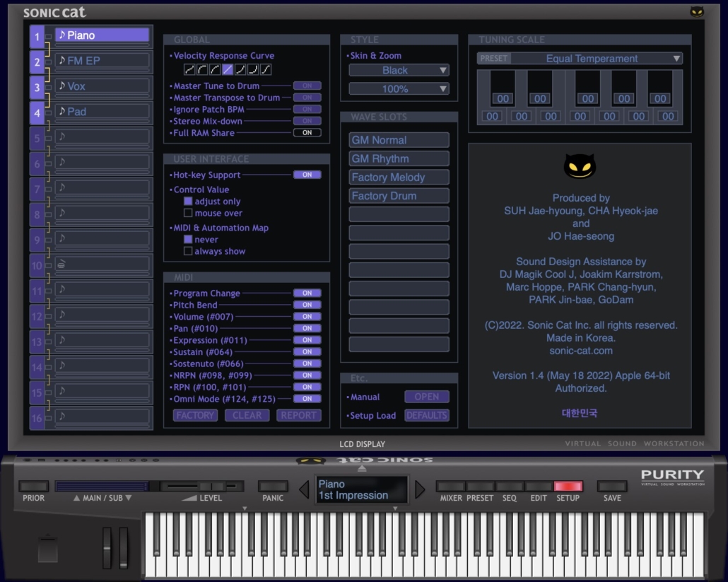Select the S-shaped velocity response curve

pos(266,69)
